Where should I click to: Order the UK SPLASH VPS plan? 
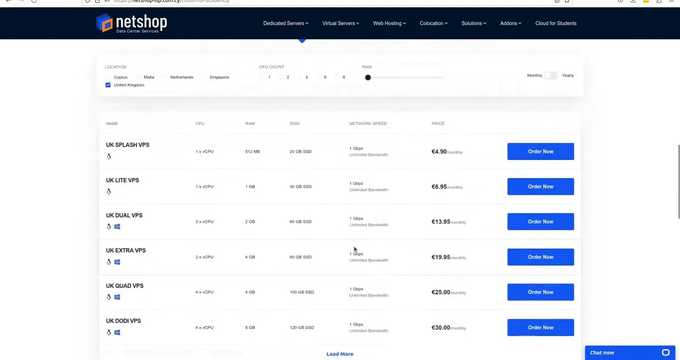[540, 151]
